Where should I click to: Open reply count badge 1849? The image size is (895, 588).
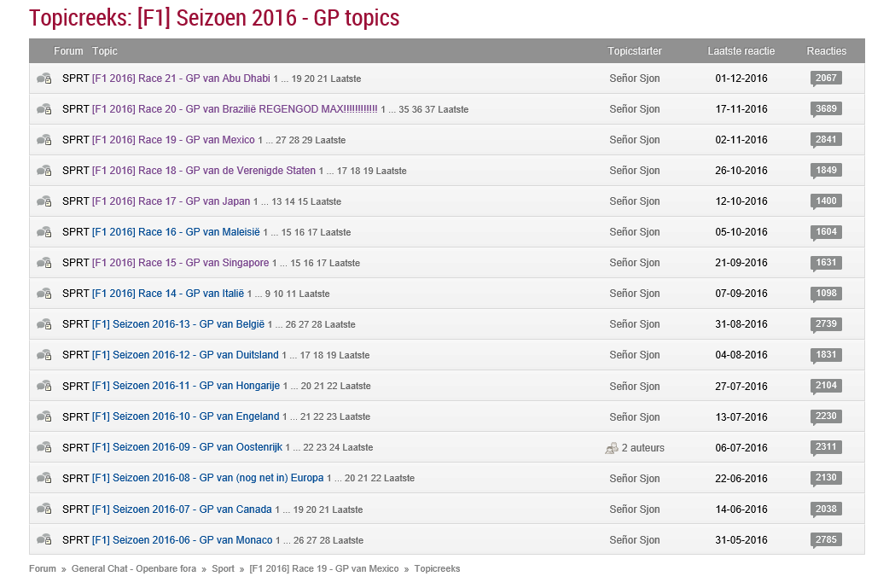tap(826, 171)
